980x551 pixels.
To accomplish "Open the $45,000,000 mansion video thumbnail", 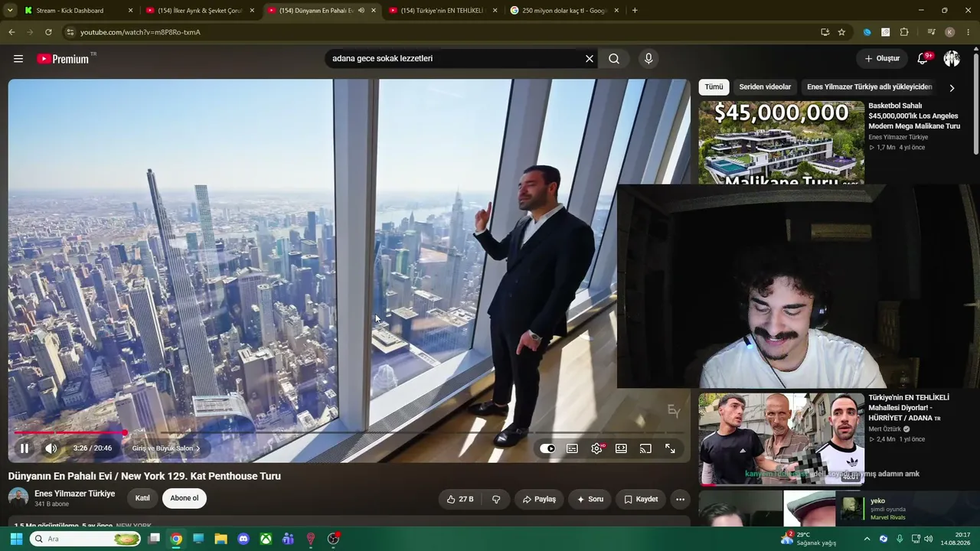I will click(781, 142).
